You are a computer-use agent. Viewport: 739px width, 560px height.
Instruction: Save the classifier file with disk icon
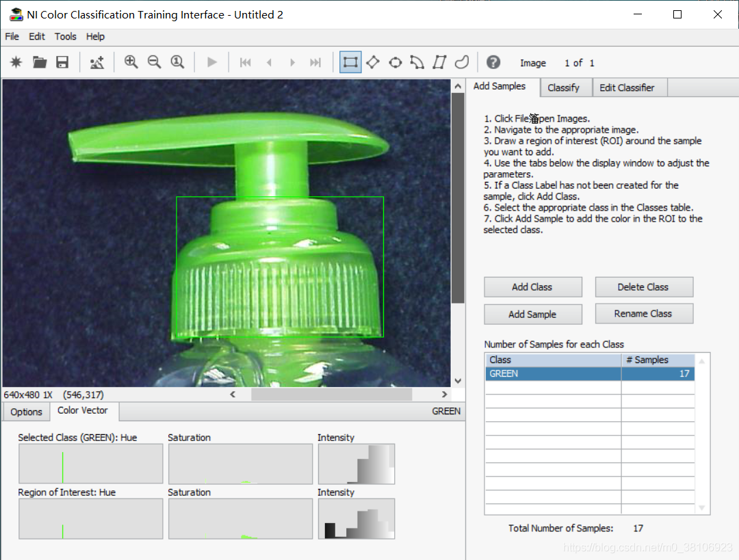62,62
